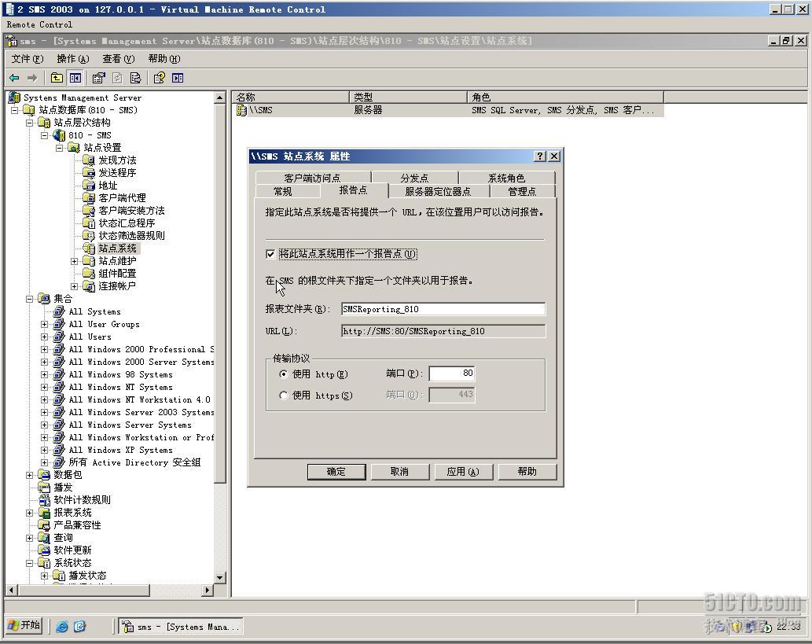Toggle the console tree show/hide icon

click(x=75, y=78)
